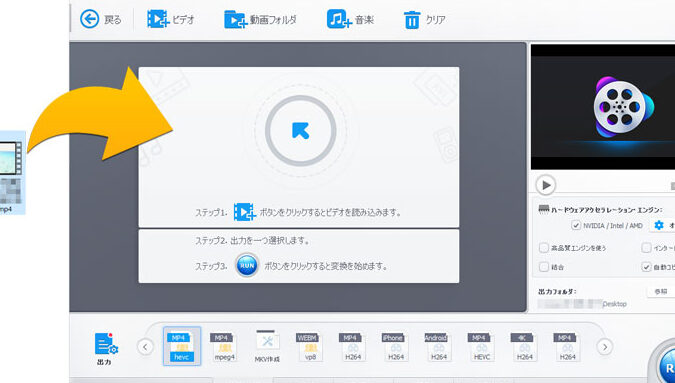675x383 pixels.
Task: Clear the list with クリア trash icon
Action: tap(424, 19)
